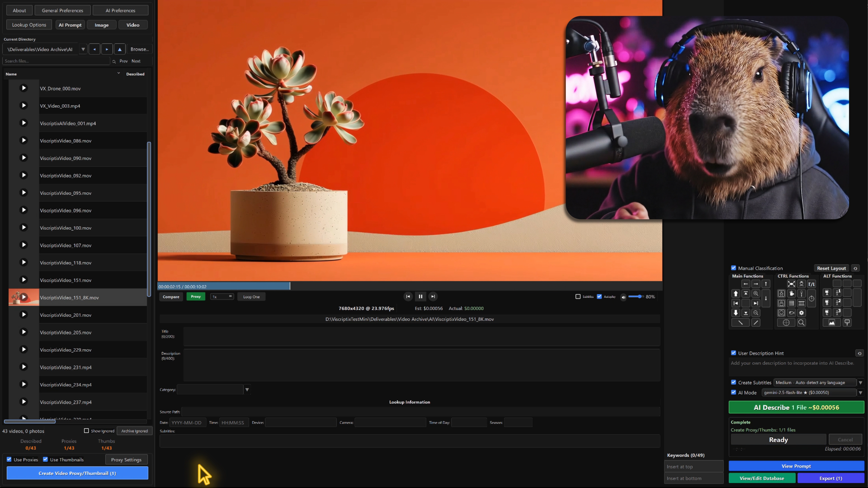The image size is (868, 488).
Task: Select the hand gesture icon in CTRL Functions
Action: tap(792, 294)
